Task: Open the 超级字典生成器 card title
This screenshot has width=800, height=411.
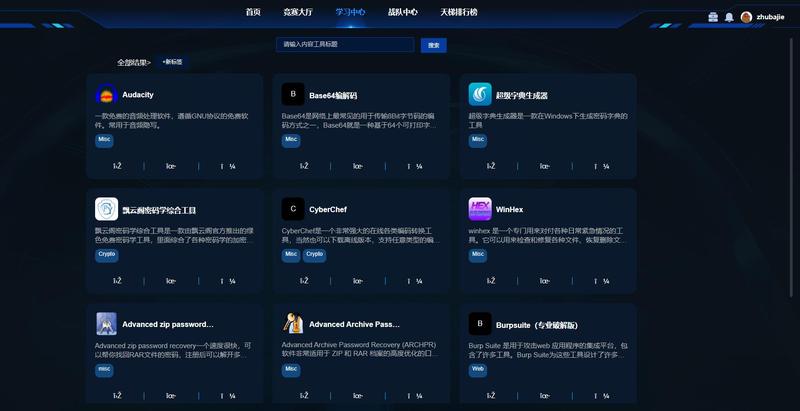Action: pos(522,95)
